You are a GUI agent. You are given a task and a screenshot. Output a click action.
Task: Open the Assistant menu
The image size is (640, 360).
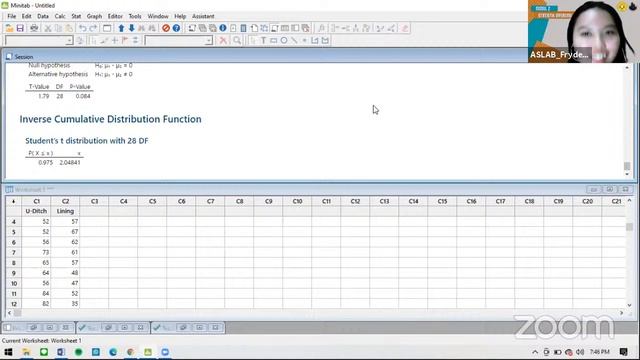[x=203, y=16]
